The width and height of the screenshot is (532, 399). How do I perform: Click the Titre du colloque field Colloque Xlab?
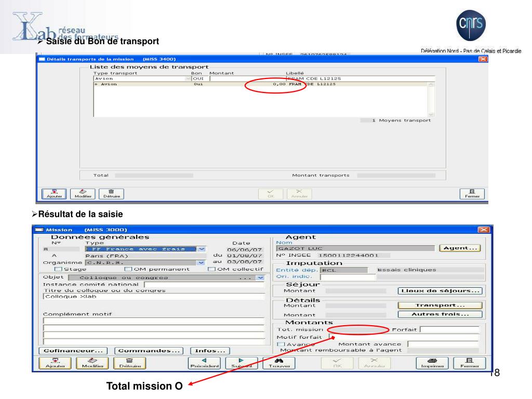(x=154, y=297)
